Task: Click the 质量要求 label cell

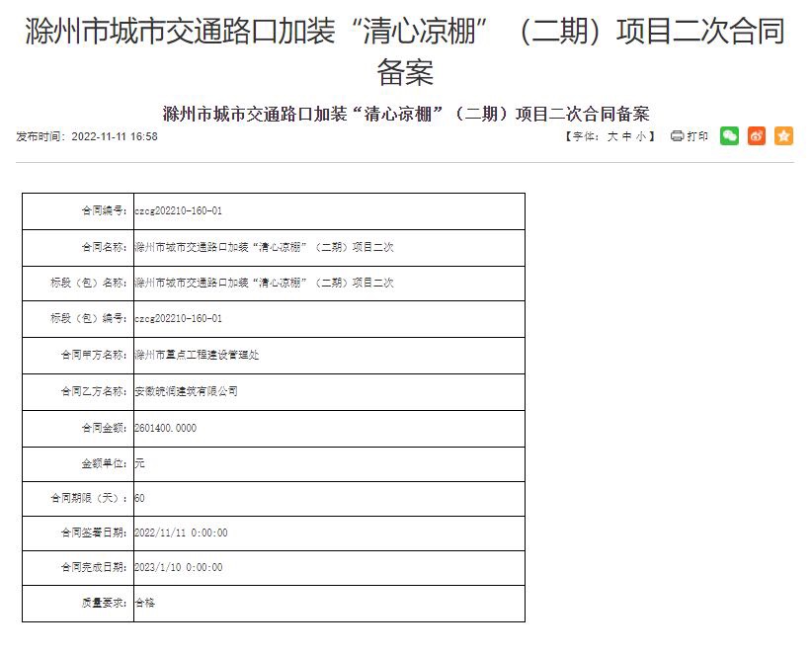Action: 78,604
